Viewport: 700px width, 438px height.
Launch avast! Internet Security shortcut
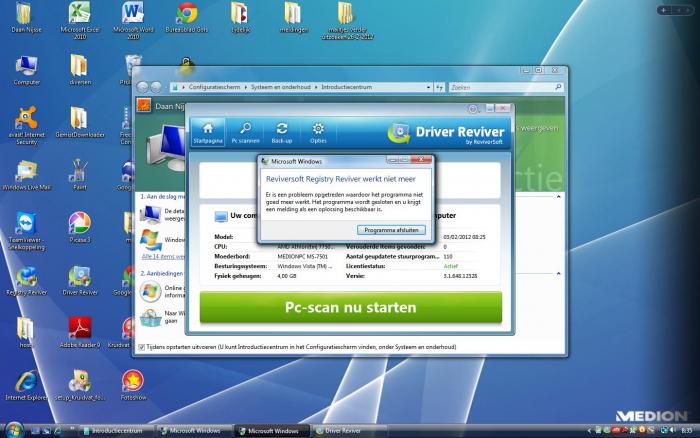pos(26,125)
